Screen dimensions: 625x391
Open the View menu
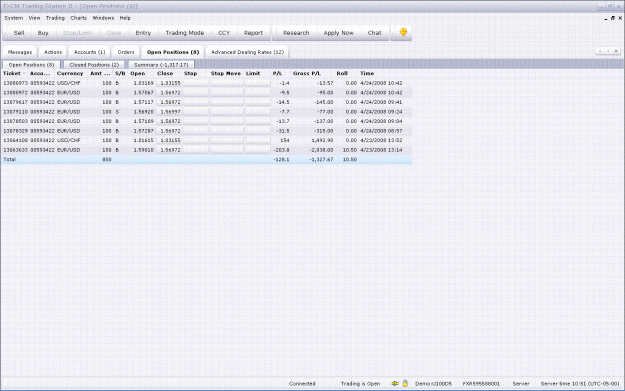click(34, 18)
